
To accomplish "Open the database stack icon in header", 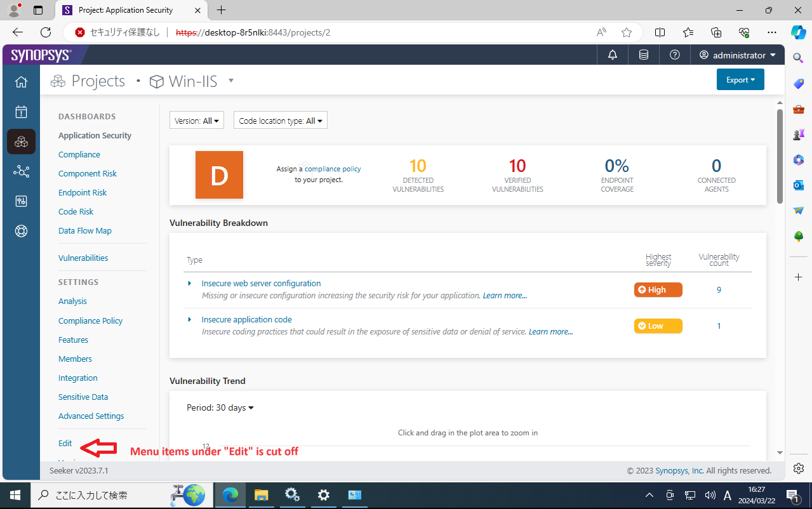I will point(644,55).
